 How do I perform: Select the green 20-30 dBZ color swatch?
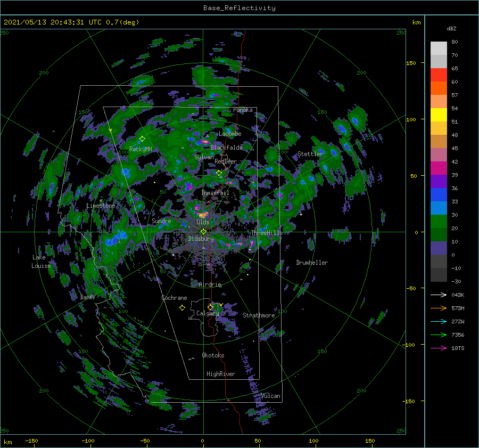tap(439, 222)
